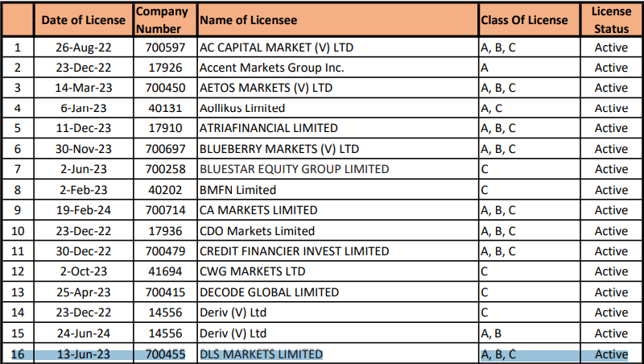644x364 pixels.
Task: Click CREDIT FINANCIER INVEST LIMITED cell
Action: [x=337, y=251]
